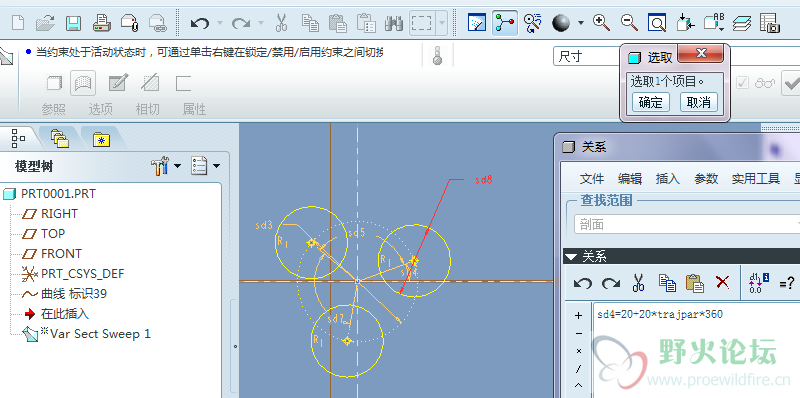Zoom in on the model
This screenshot has width=800, height=398.
tap(602, 22)
